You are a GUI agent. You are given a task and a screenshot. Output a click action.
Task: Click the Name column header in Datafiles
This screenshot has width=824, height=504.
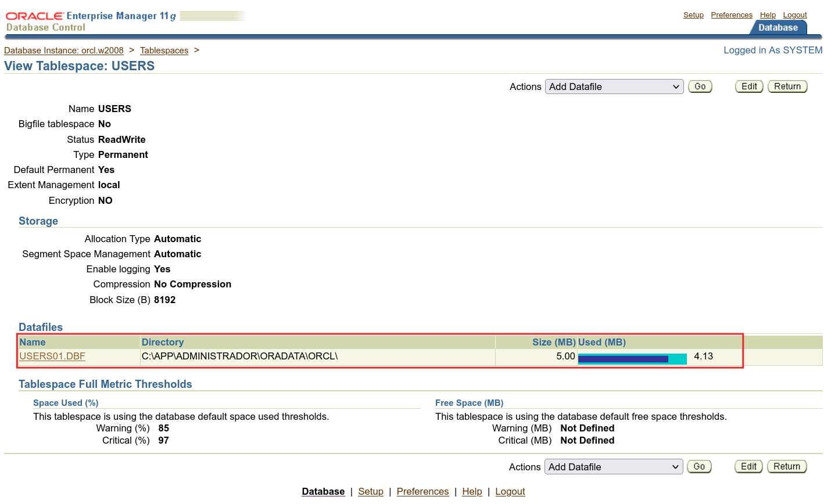click(x=33, y=343)
